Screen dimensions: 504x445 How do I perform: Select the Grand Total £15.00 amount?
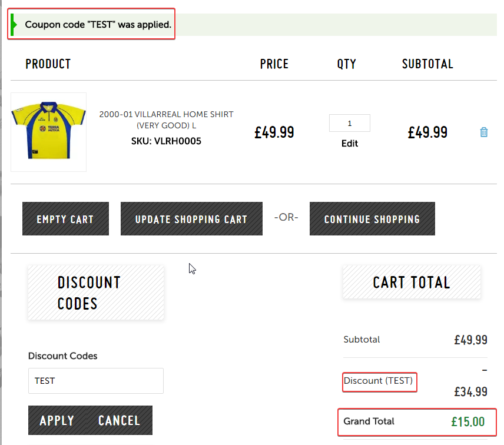point(467,421)
